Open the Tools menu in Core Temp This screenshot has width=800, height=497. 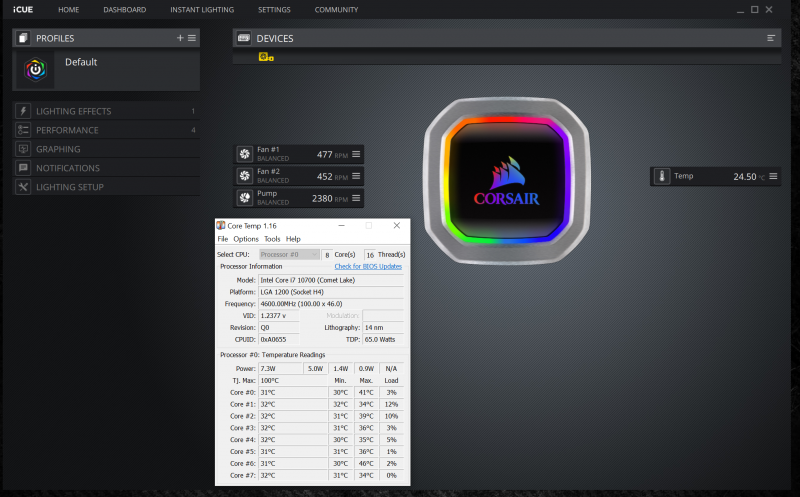coord(272,239)
